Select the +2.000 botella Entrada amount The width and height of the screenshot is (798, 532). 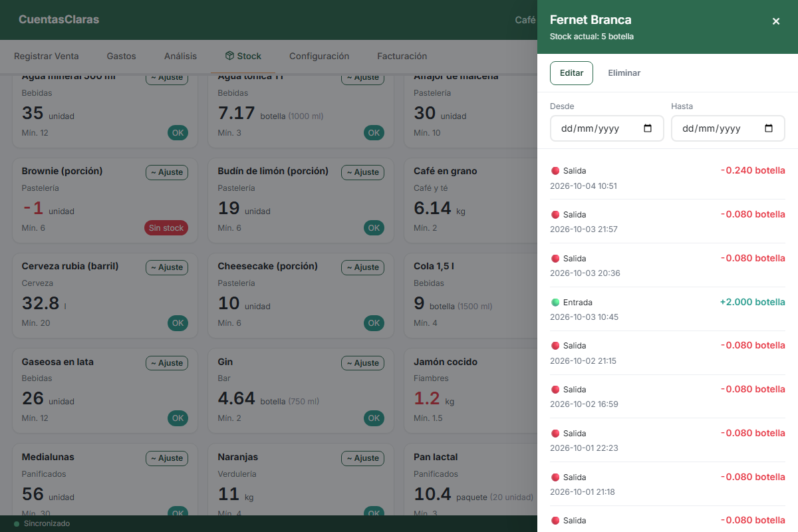752,302
